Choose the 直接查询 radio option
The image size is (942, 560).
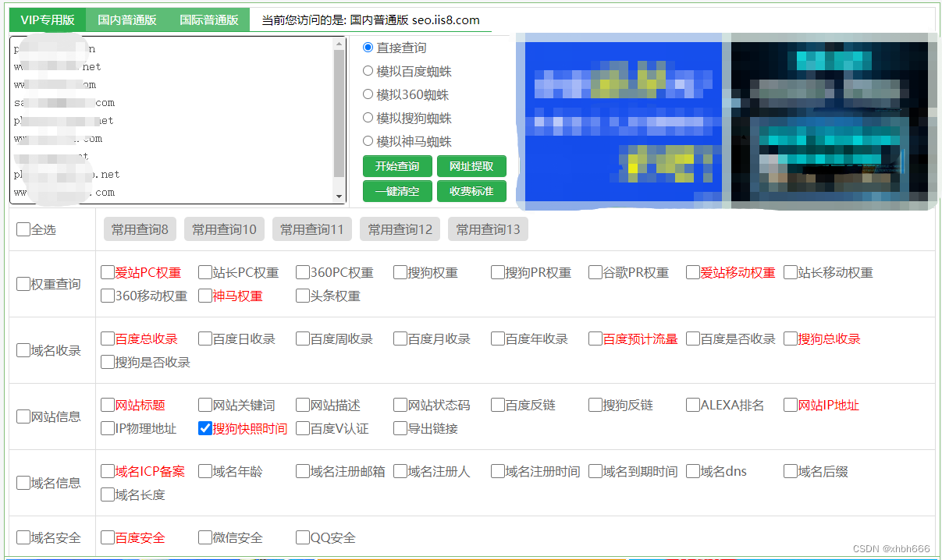pos(368,48)
